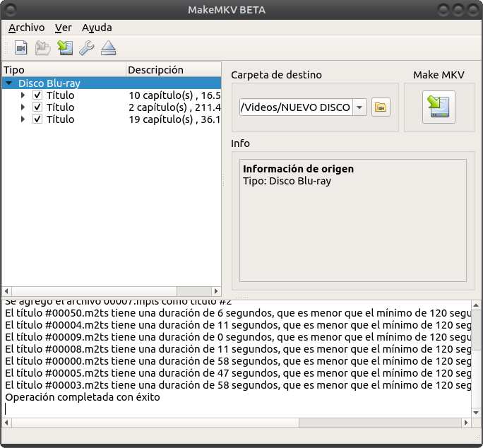Click the window menu button left of title
The image size is (483, 448).
[11, 10]
